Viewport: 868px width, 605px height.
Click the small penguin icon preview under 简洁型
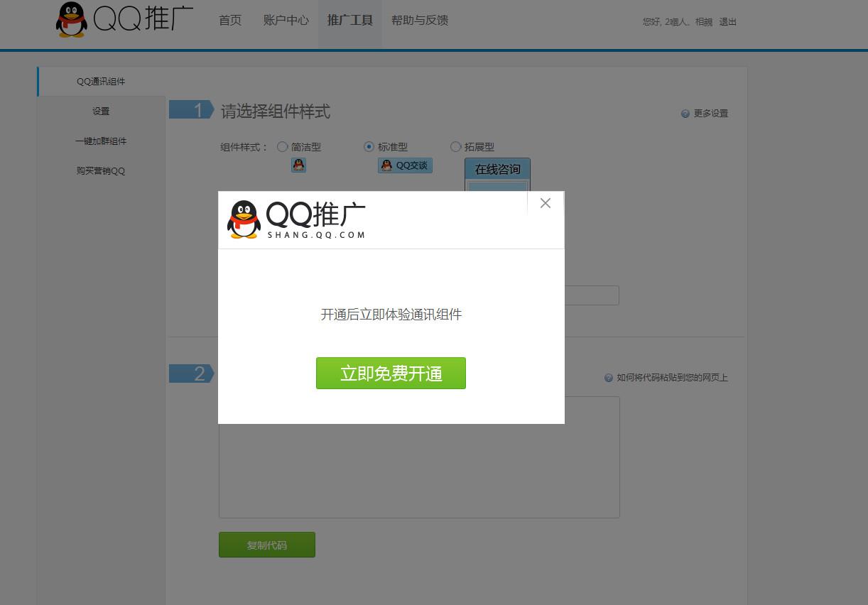298,165
